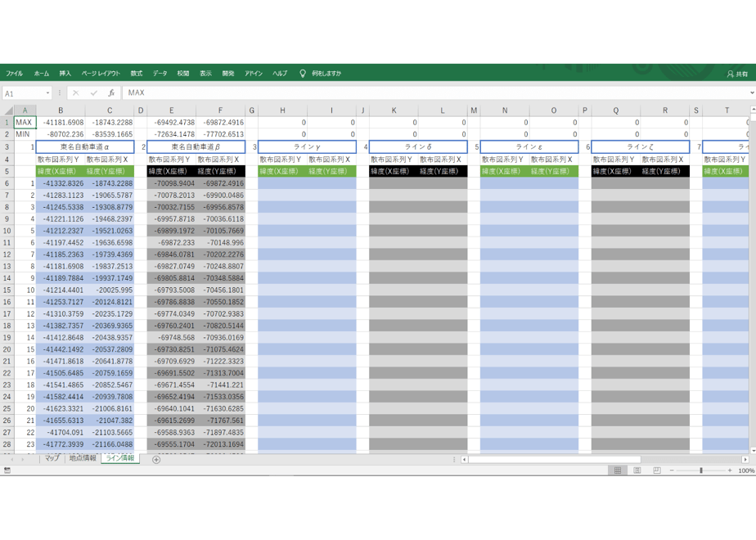Switch to the 地点情報 sheet tab
Screen dimensions: 756x540
pyautogui.click(x=83, y=458)
